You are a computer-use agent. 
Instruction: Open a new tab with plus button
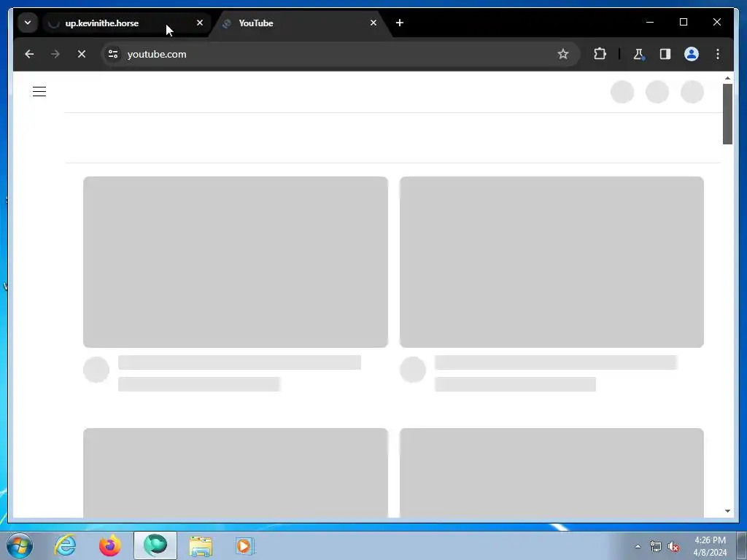click(400, 23)
